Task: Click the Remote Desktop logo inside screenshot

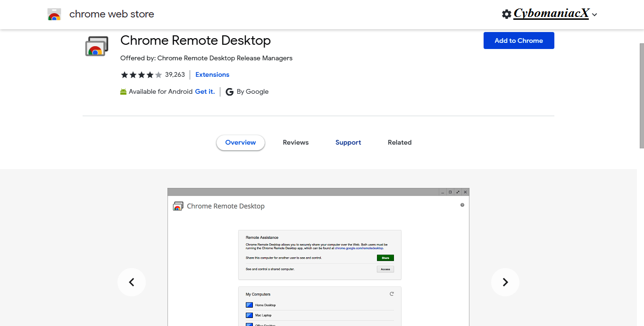Action: [x=178, y=206]
